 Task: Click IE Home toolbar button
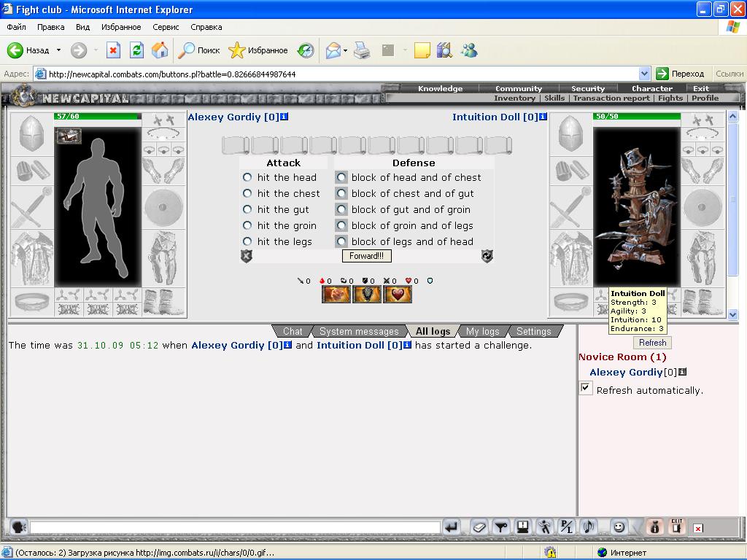[160, 50]
